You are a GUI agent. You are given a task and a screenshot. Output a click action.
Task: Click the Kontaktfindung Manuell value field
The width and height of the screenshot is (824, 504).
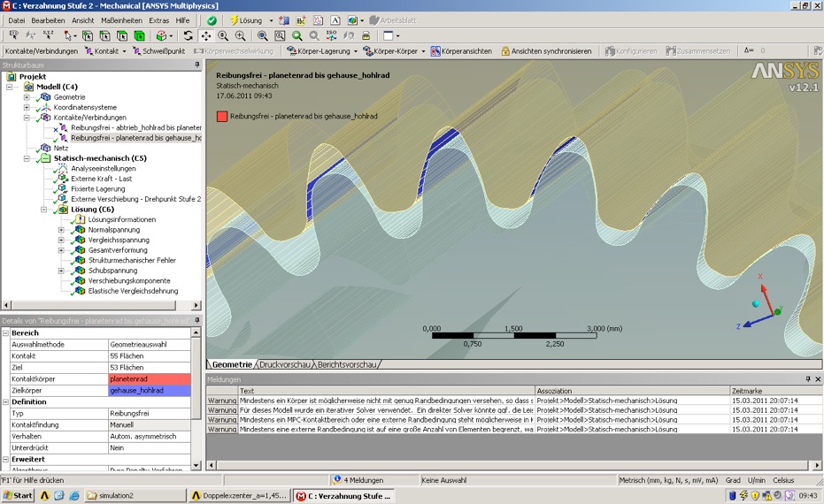pos(150,424)
